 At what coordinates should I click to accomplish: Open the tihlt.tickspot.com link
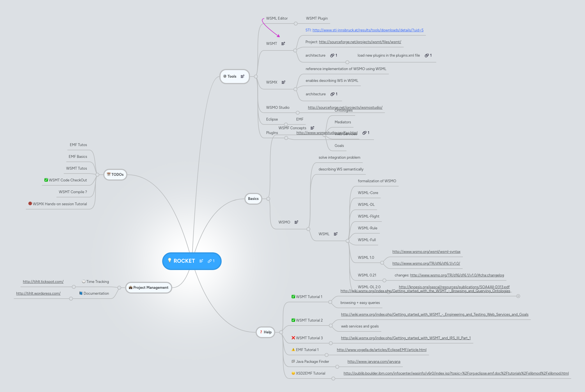click(x=43, y=282)
